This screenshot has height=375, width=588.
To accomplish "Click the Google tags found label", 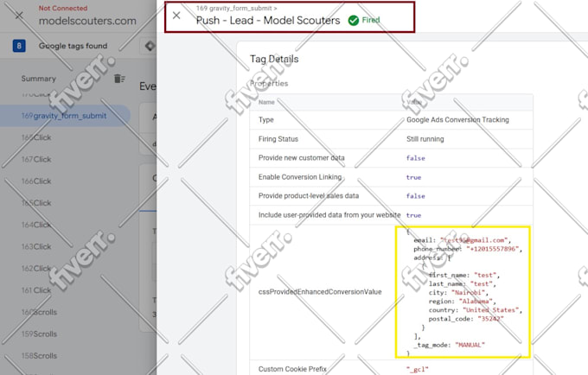I will click(73, 46).
